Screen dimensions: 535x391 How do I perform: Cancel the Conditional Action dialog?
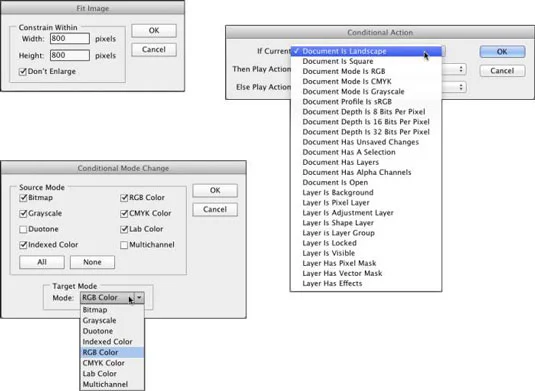coord(502,71)
